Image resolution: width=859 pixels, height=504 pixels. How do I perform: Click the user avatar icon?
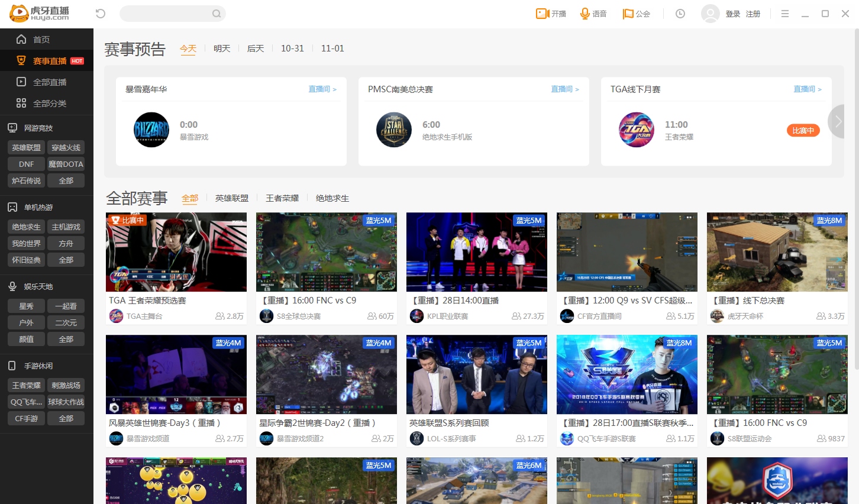710,14
